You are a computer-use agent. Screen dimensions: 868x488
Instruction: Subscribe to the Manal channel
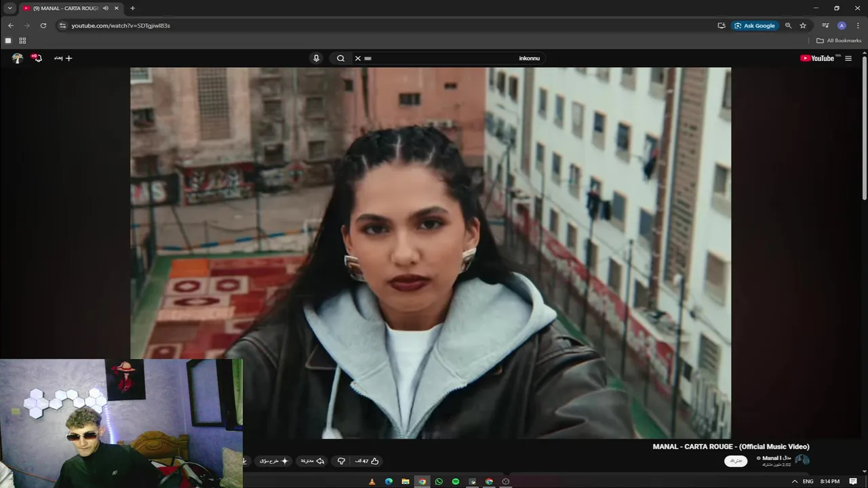[x=736, y=461]
